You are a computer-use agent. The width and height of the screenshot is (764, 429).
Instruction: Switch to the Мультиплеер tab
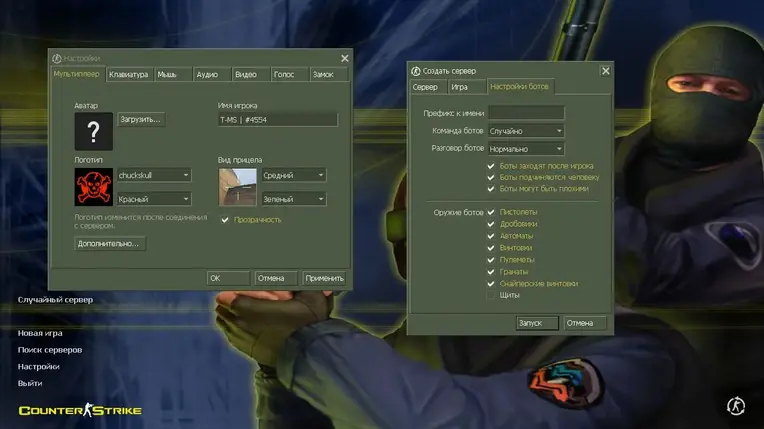(77, 74)
